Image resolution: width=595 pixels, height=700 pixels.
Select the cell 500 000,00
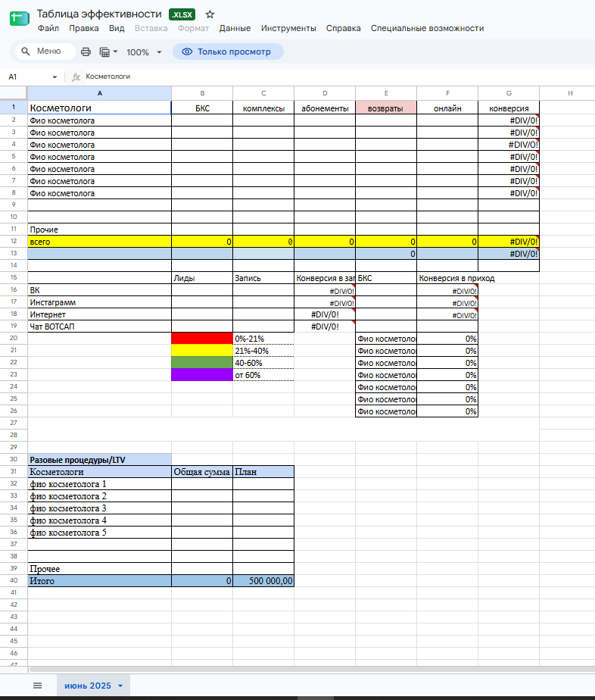point(263,581)
